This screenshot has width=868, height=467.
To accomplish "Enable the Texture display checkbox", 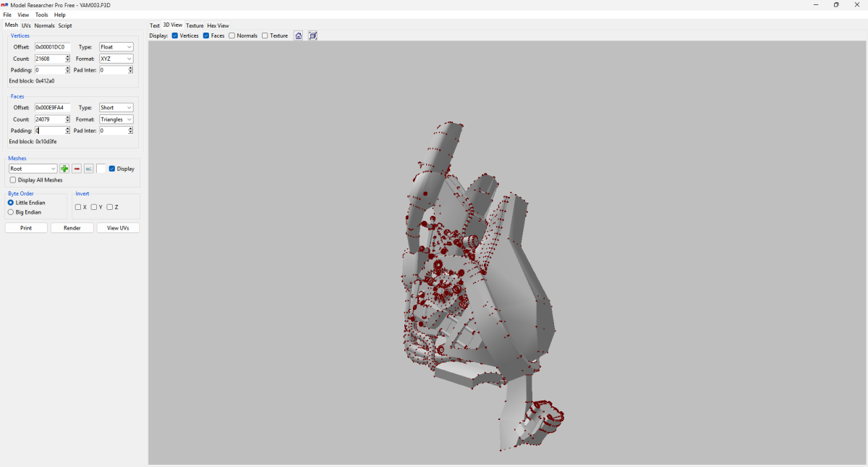I will tap(265, 35).
